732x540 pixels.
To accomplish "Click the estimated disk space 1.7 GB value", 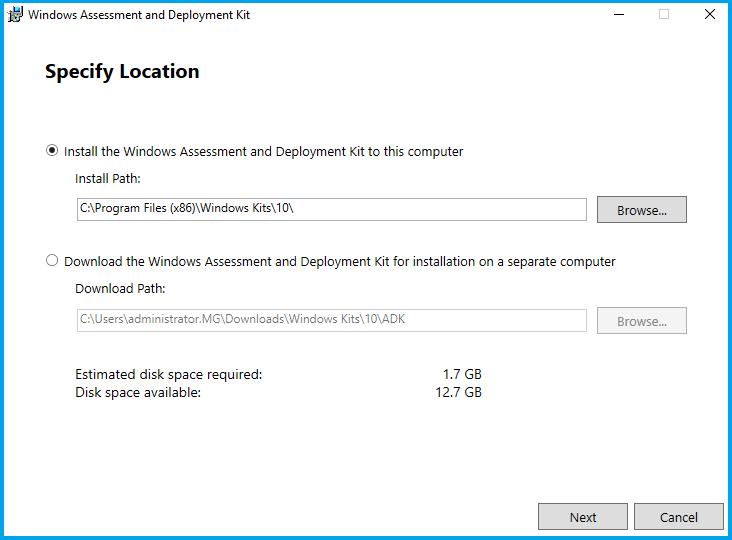I will point(462,375).
